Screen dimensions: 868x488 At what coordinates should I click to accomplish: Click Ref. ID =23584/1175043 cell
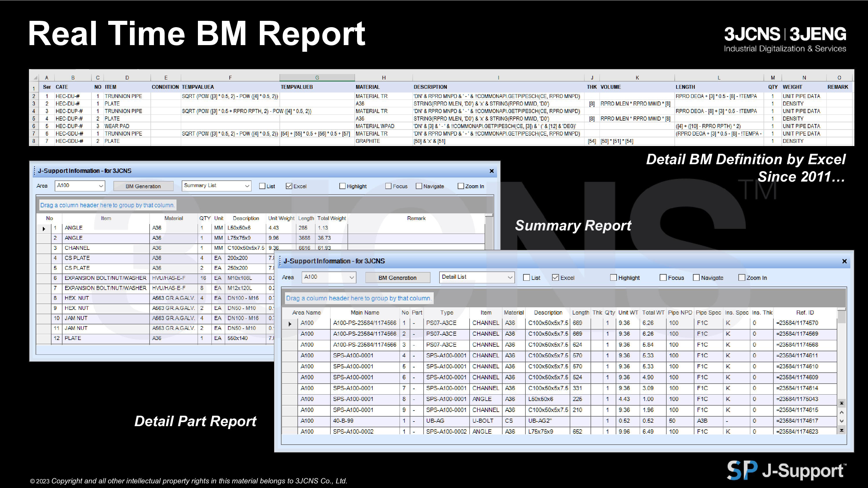tap(805, 399)
